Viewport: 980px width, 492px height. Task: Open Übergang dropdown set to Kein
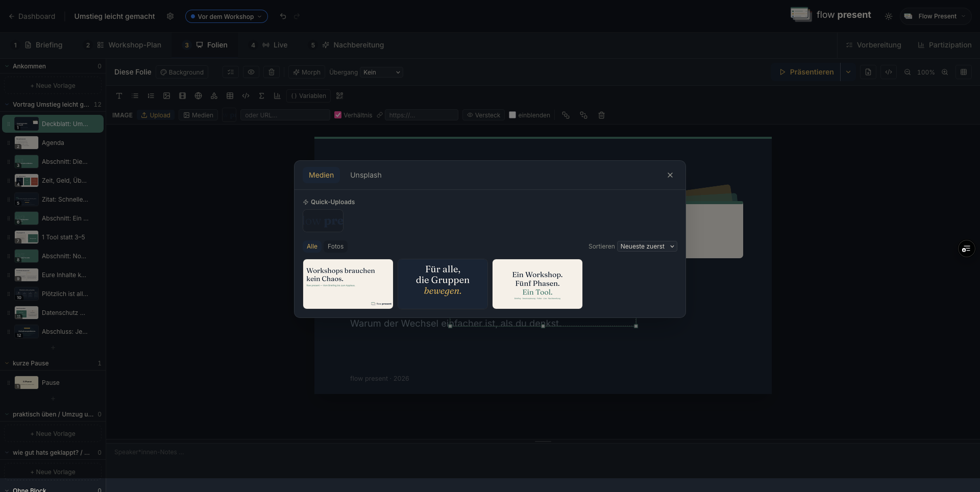[382, 72]
